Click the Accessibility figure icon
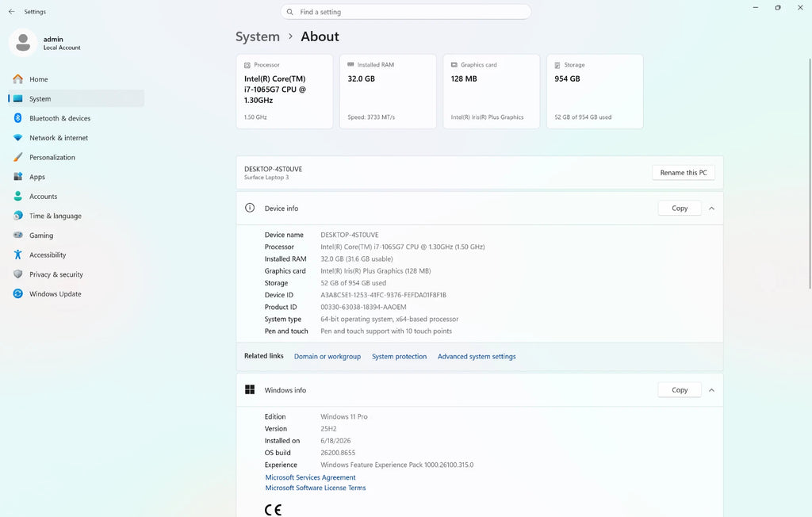This screenshot has width=812, height=517. tap(18, 255)
